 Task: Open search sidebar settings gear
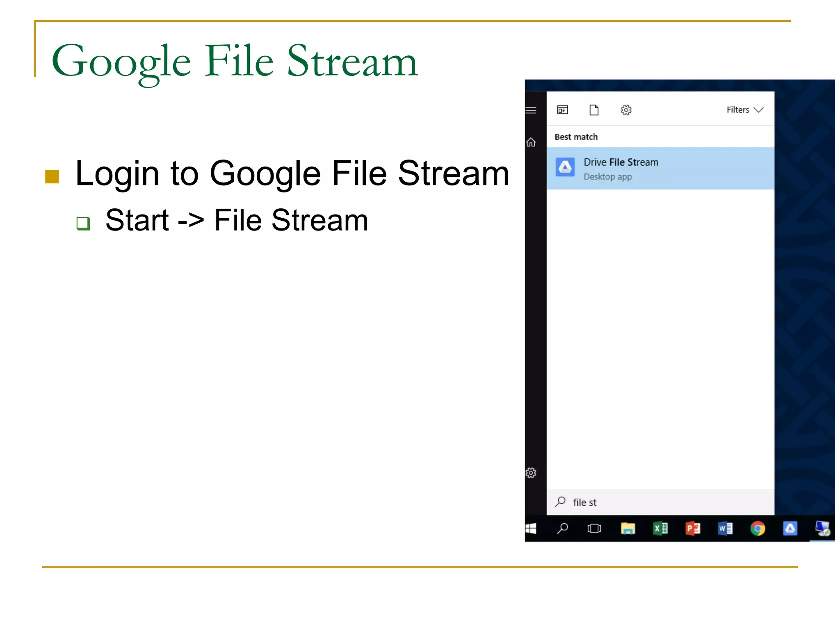pyautogui.click(x=531, y=473)
